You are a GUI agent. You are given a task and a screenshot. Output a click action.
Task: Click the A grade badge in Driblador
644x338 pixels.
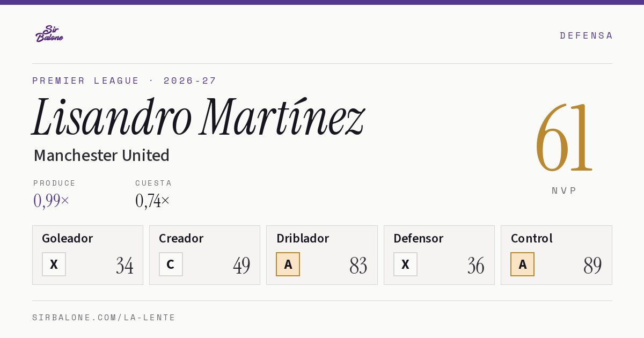(288, 264)
